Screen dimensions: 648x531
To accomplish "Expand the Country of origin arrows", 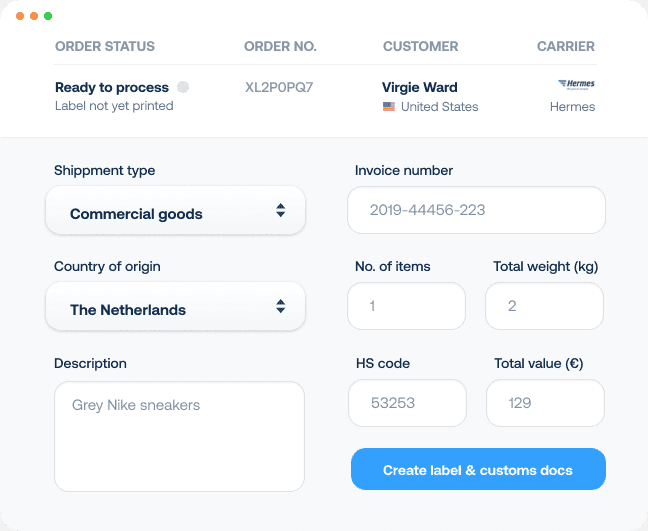I will click(281, 306).
